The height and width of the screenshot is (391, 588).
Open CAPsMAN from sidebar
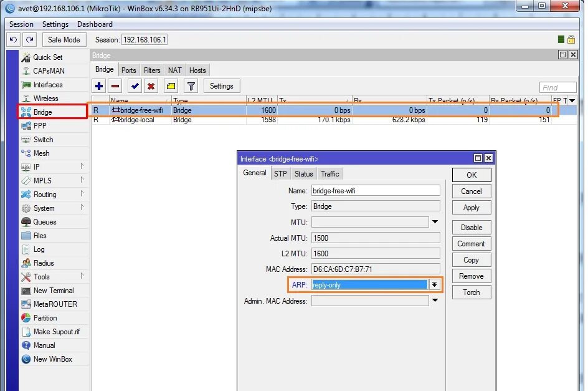click(49, 71)
